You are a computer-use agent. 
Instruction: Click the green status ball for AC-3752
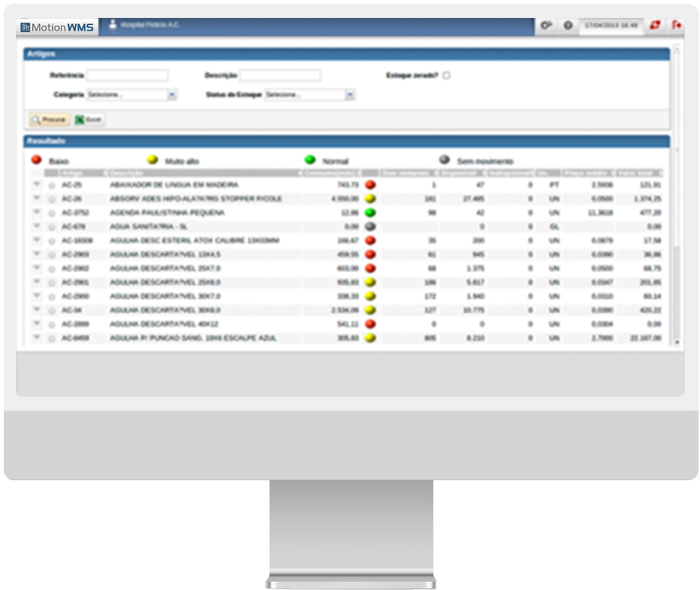coord(370,213)
